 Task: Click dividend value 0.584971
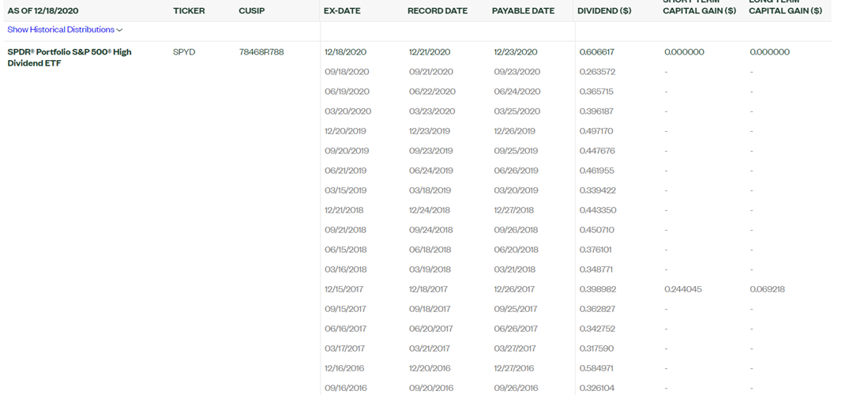pos(596,368)
